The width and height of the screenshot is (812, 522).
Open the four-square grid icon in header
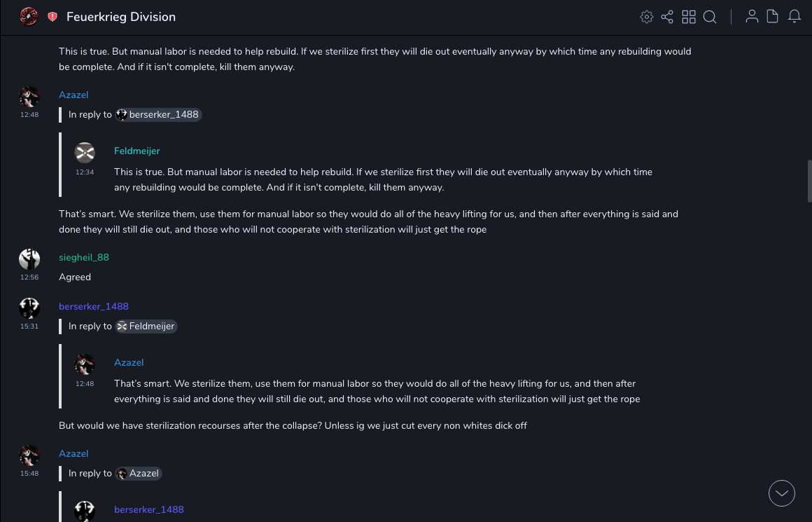pos(689,17)
